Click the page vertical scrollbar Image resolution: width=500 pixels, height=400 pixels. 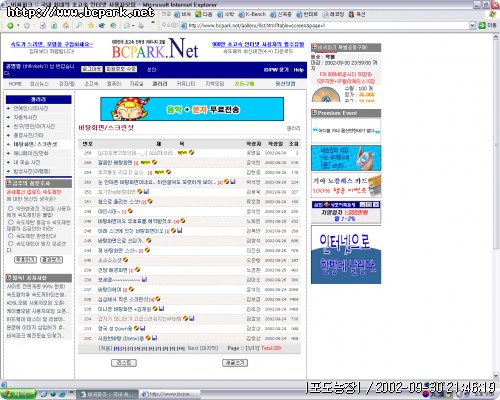(496, 207)
